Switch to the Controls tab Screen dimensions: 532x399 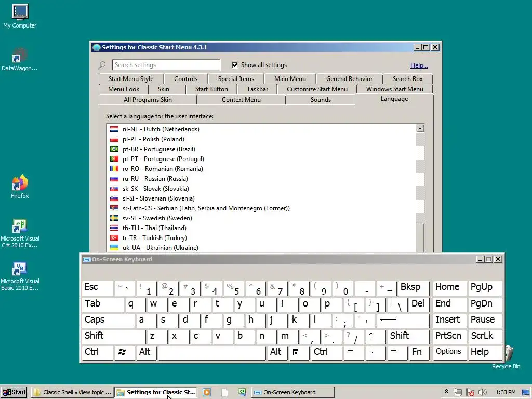click(x=185, y=79)
